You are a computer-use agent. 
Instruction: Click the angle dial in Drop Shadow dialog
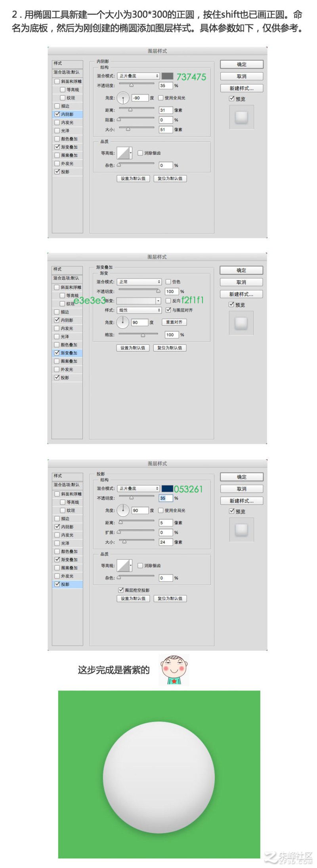pos(123,510)
